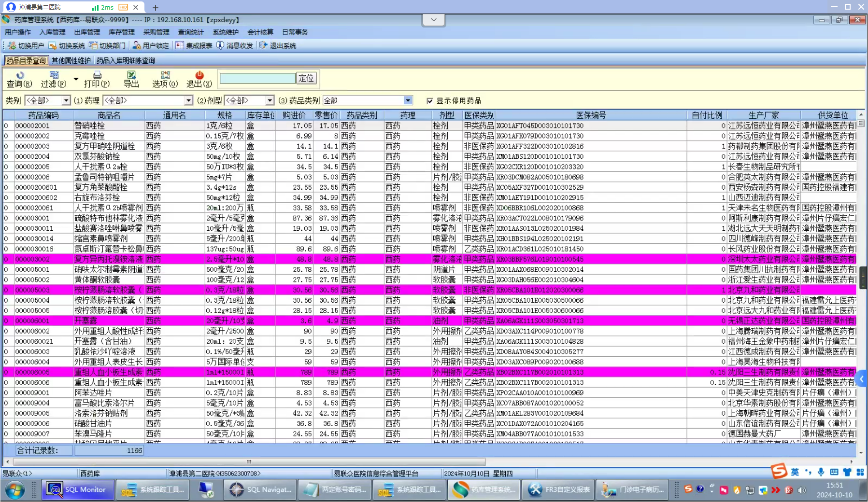This screenshot has width=868, height=502.
Task: Expand the 过滤 filter arrow menu
Action: (x=76, y=79)
